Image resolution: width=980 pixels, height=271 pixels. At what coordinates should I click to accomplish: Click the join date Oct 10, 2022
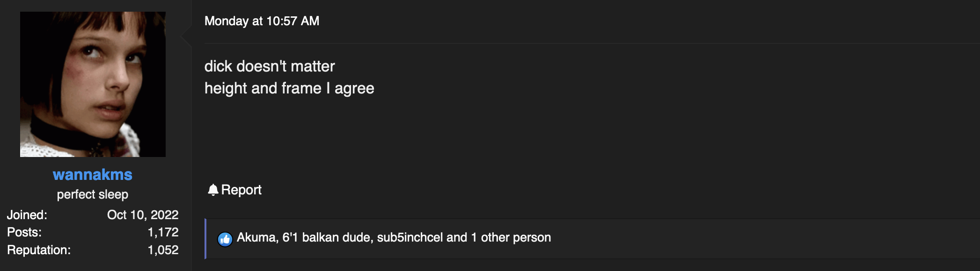click(143, 215)
